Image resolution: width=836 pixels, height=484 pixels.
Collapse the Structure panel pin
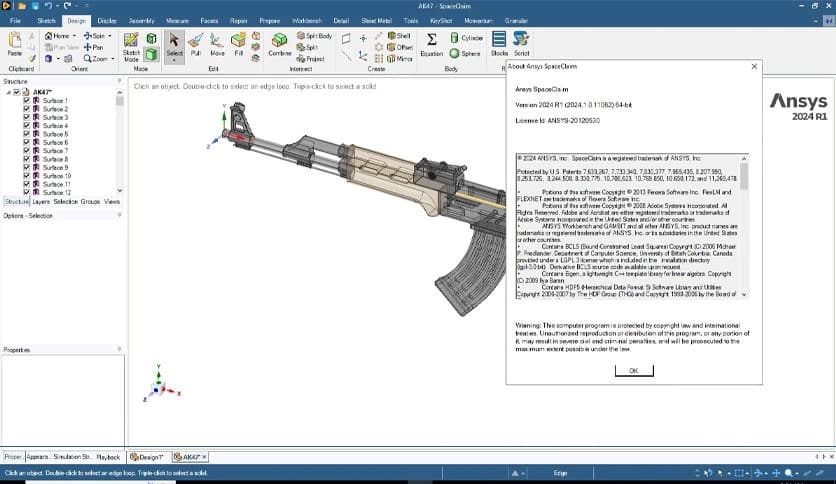pyautogui.click(x=119, y=81)
